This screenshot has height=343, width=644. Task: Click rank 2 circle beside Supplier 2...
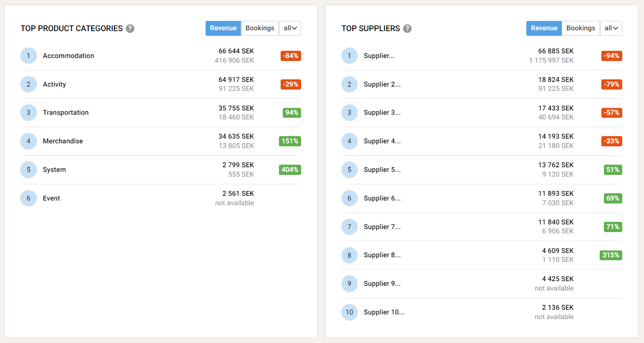[349, 84]
